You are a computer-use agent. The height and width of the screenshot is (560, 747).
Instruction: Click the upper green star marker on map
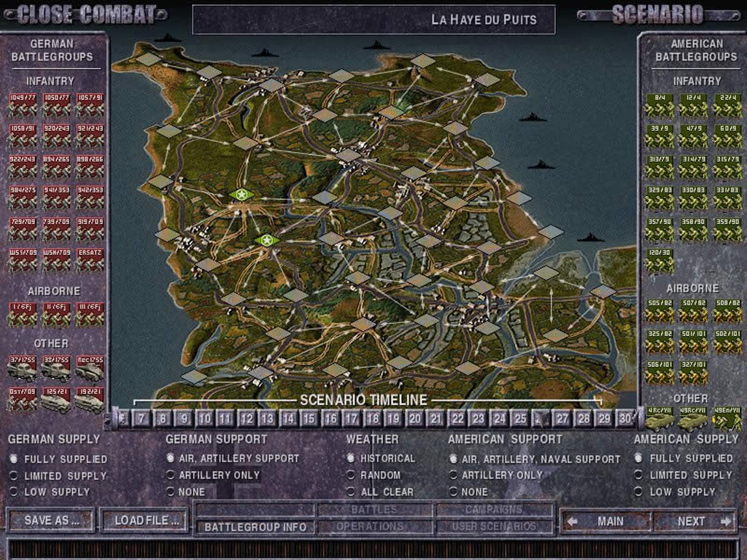click(x=241, y=194)
